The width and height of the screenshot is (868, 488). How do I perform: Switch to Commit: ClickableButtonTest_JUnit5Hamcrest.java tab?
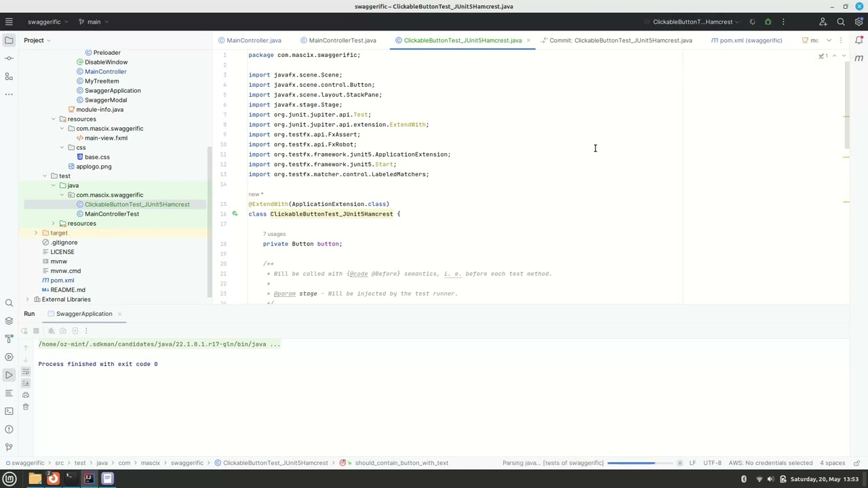click(x=616, y=40)
